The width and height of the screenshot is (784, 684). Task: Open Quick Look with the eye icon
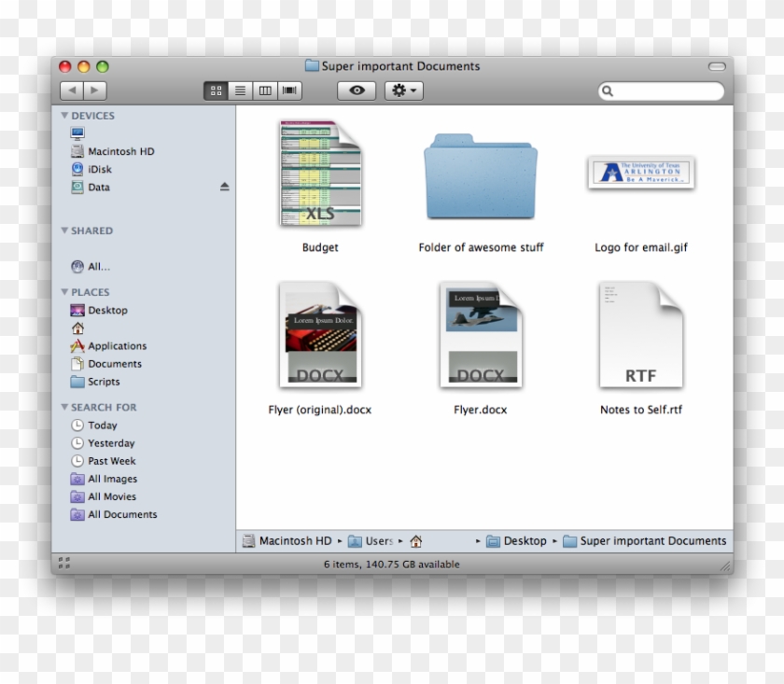[x=356, y=90]
